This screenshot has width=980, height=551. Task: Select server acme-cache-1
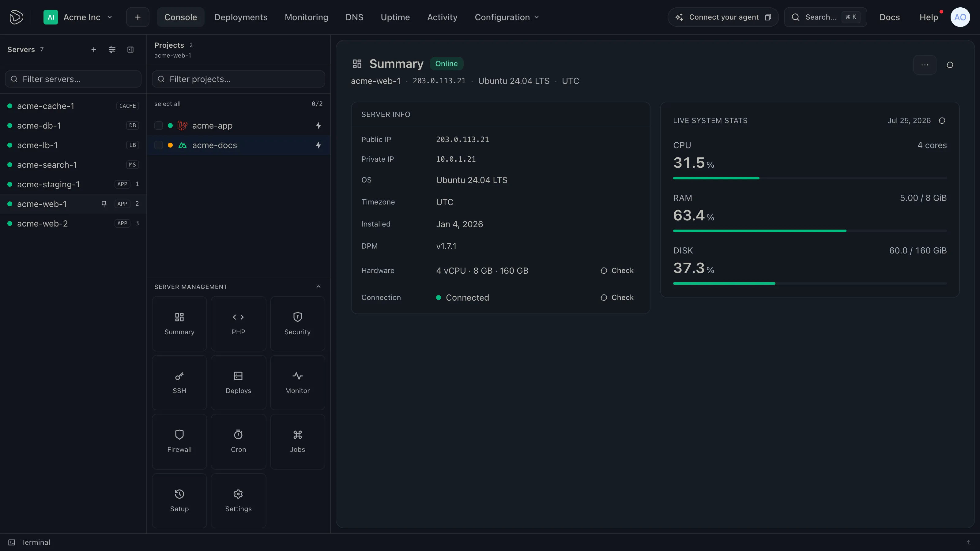(73, 106)
